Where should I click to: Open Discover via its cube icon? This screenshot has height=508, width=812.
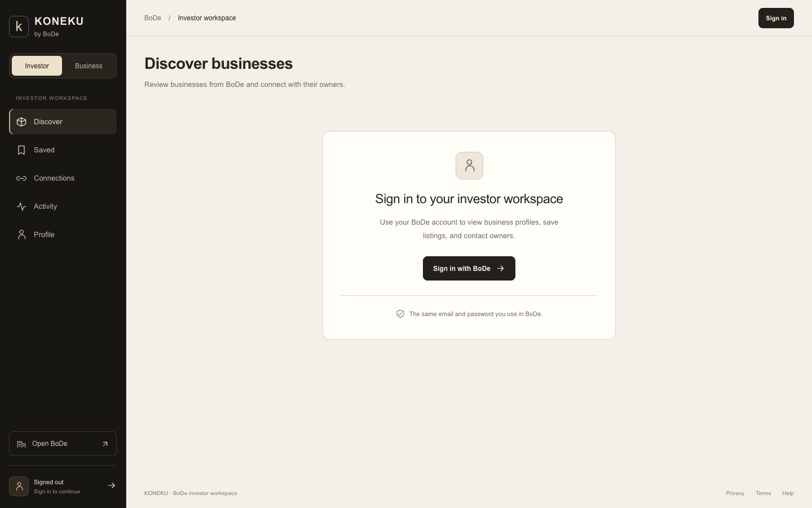21,122
